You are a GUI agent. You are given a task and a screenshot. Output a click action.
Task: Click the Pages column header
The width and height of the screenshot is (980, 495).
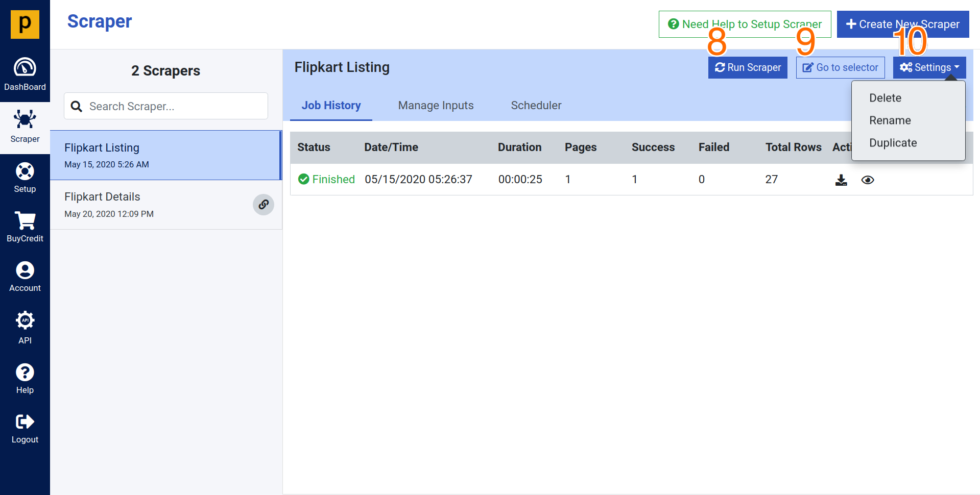coord(581,147)
